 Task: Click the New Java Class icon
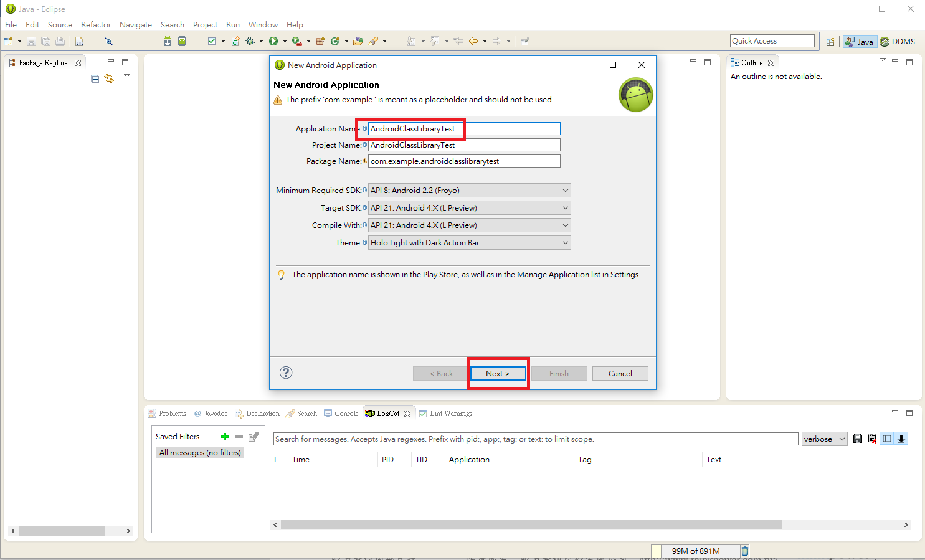[x=335, y=41]
